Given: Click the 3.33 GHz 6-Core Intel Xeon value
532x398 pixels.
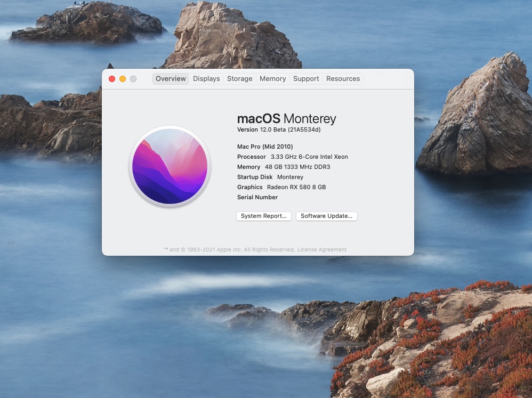Looking at the screenshot, I should [309, 157].
